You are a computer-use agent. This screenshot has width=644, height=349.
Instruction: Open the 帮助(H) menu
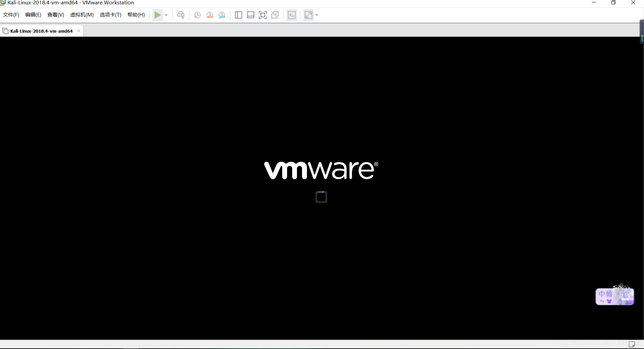136,15
